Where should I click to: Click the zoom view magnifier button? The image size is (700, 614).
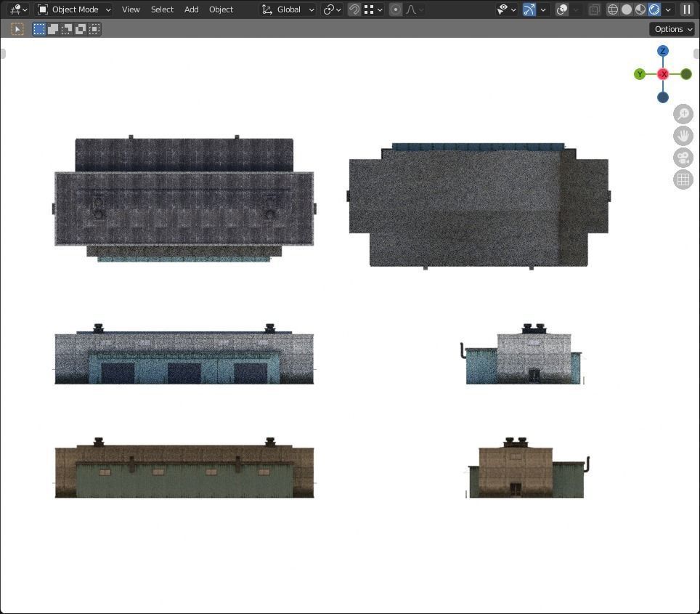pos(683,114)
